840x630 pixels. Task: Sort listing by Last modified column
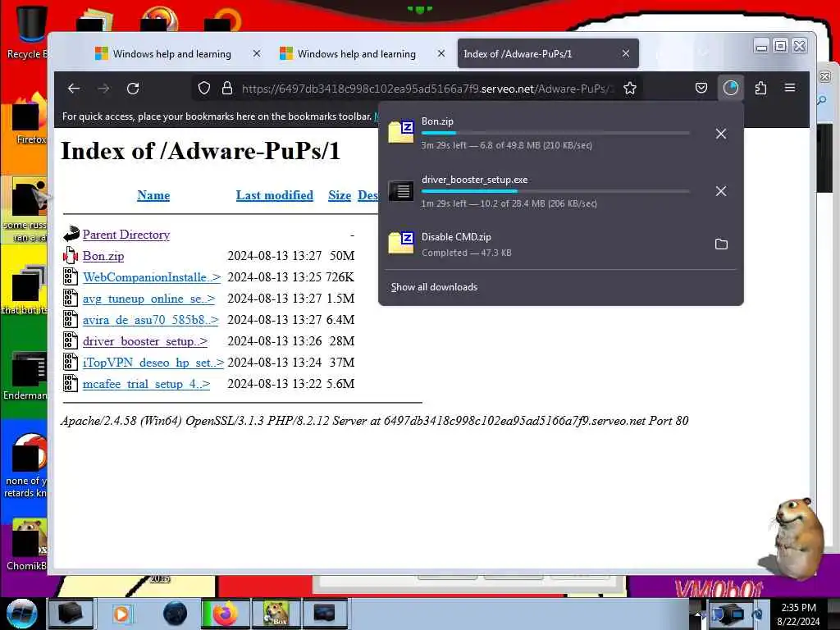tap(274, 195)
